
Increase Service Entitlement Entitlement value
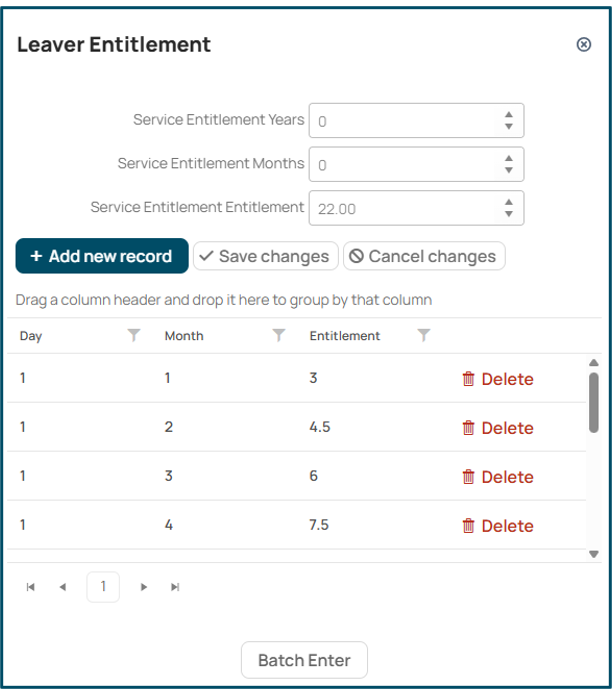click(509, 202)
